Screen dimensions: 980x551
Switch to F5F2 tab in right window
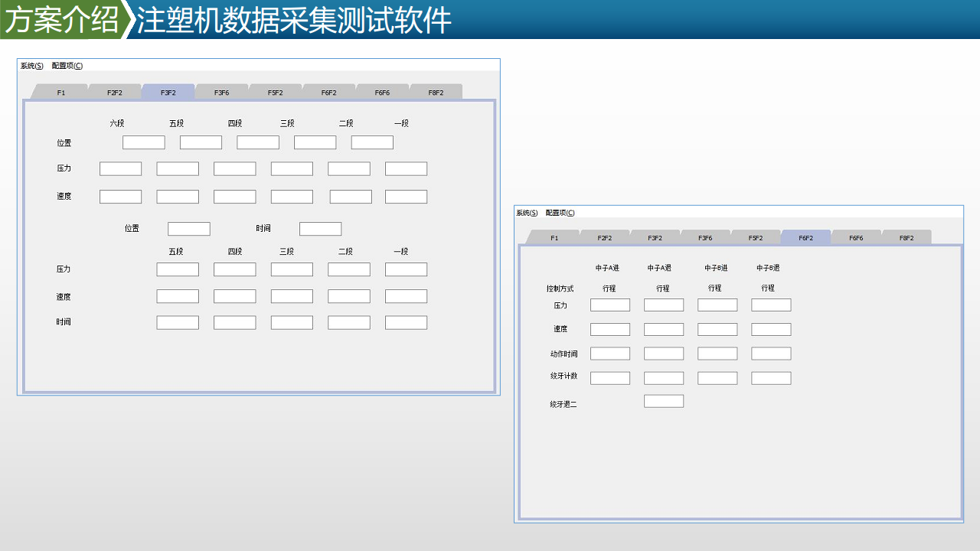(756, 238)
